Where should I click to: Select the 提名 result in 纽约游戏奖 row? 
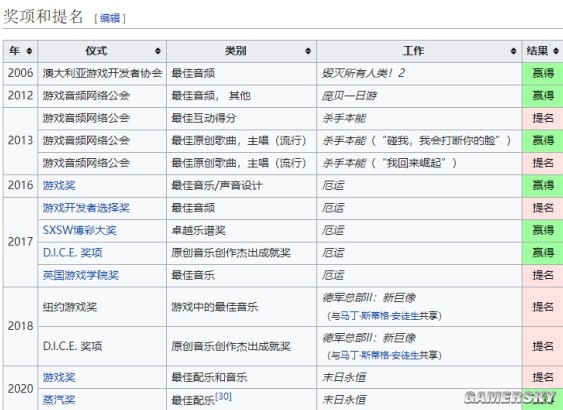(543, 307)
